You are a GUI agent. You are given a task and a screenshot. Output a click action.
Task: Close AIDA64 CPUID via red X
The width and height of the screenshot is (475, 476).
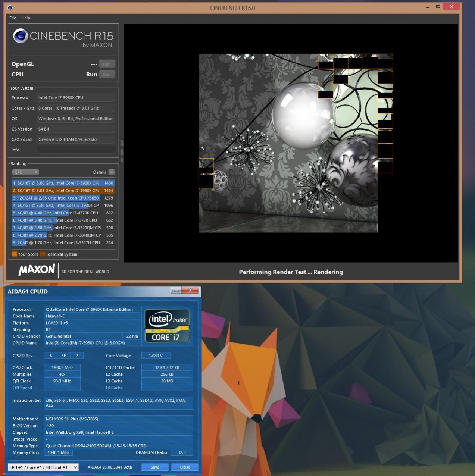tap(190, 291)
